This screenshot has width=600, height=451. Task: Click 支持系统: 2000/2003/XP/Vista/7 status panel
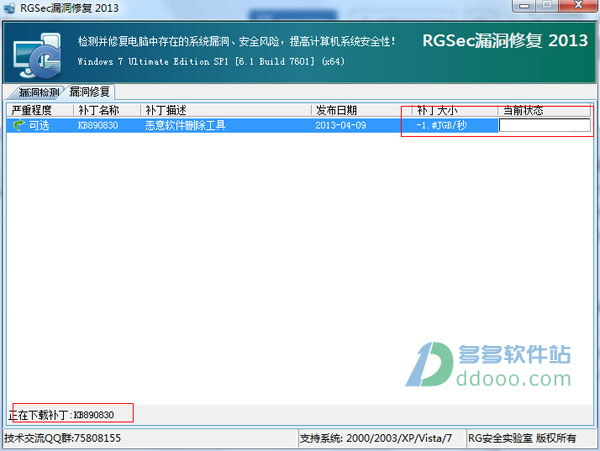point(376,438)
